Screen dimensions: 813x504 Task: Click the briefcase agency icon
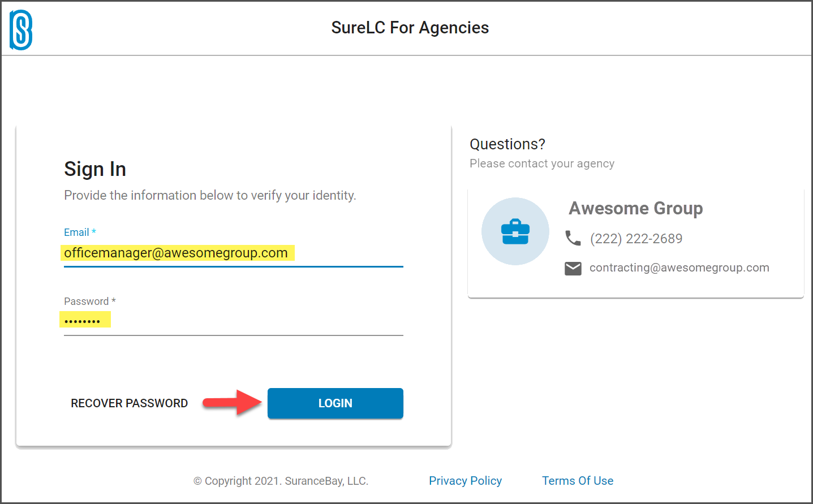[515, 231]
